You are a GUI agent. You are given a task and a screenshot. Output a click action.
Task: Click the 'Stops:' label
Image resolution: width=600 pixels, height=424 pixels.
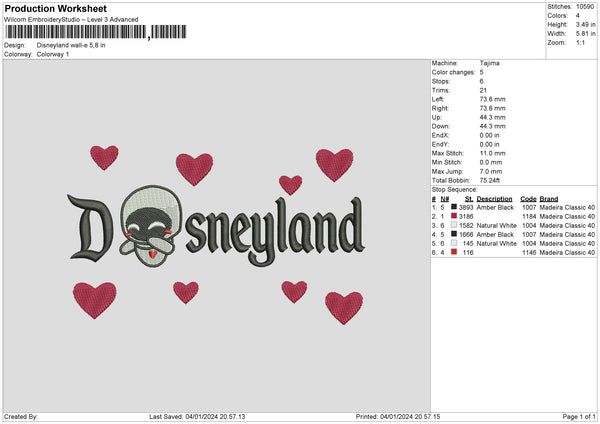(441, 81)
